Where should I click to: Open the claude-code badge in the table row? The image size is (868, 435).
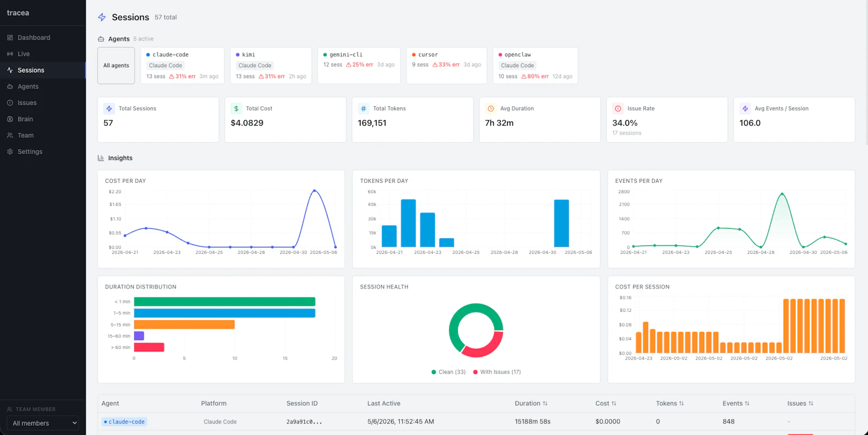tap(124, 421)
